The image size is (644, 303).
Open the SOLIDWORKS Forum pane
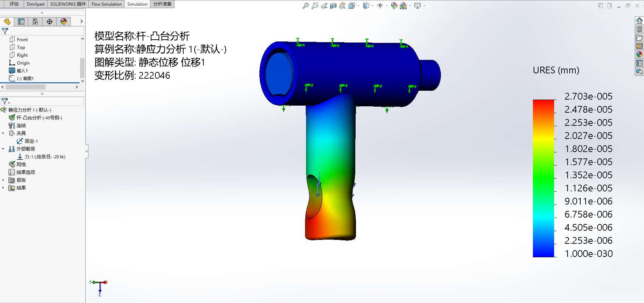click(639, 72)
